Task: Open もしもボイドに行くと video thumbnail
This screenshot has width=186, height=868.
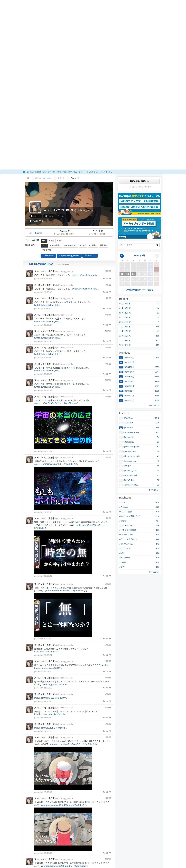Action: [63, 489]
